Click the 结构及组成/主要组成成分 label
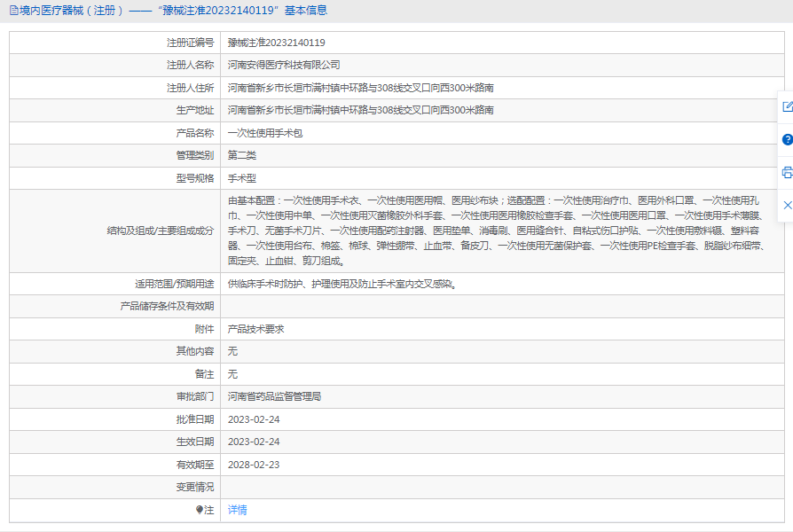This screenshot has width=793, height=532. tap(161, 231)
